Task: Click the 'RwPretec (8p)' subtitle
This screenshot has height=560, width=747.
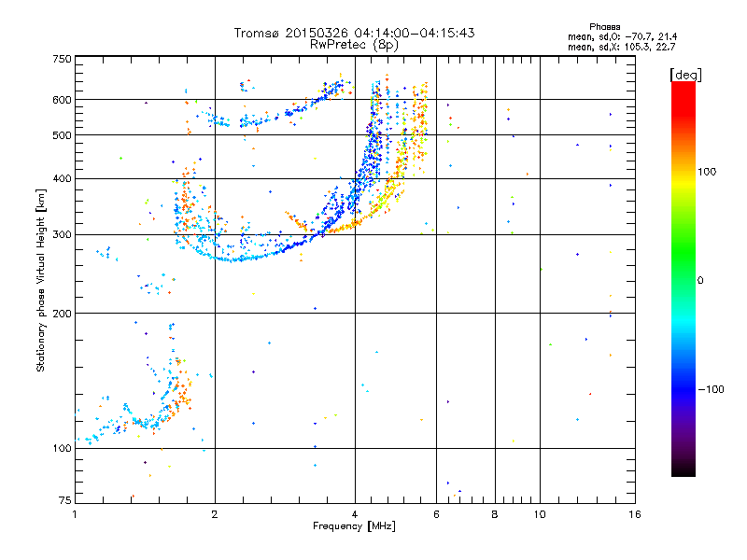Action: (x=354, y=45)
